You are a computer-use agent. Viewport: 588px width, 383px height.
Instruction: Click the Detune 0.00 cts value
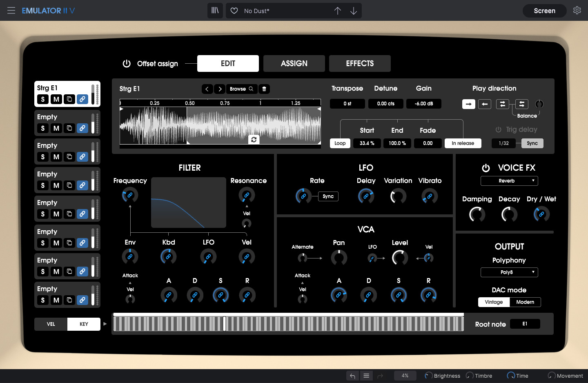point(386,104)
